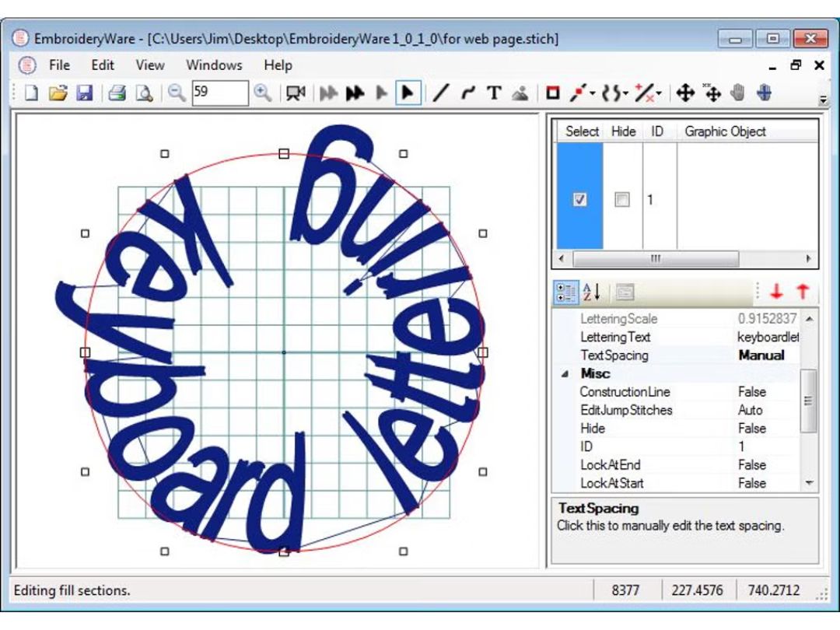Click the app icon in the menu bar
This screenshot has height=630, width=840.
pyautogui.click(x=27, y=65)
